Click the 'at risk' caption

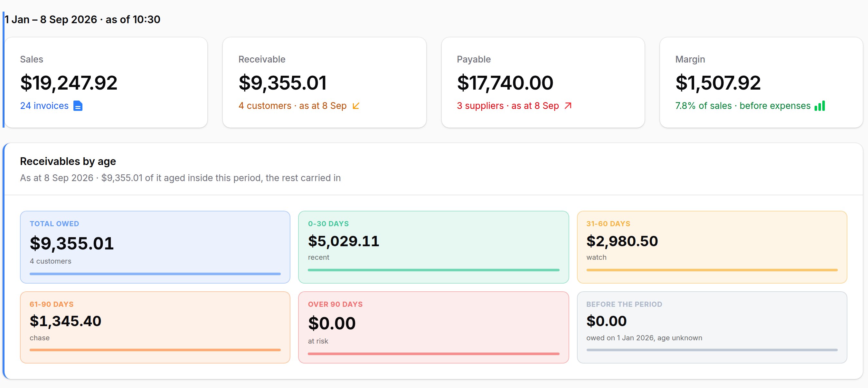pyautogui.click(x=318, y=342)
